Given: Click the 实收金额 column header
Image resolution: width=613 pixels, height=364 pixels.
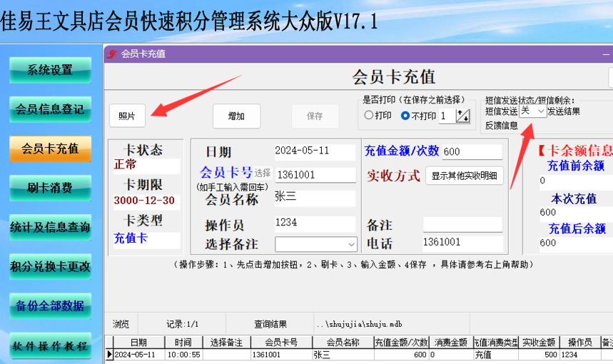Looking at the screenshot, I should click(539, 343).
